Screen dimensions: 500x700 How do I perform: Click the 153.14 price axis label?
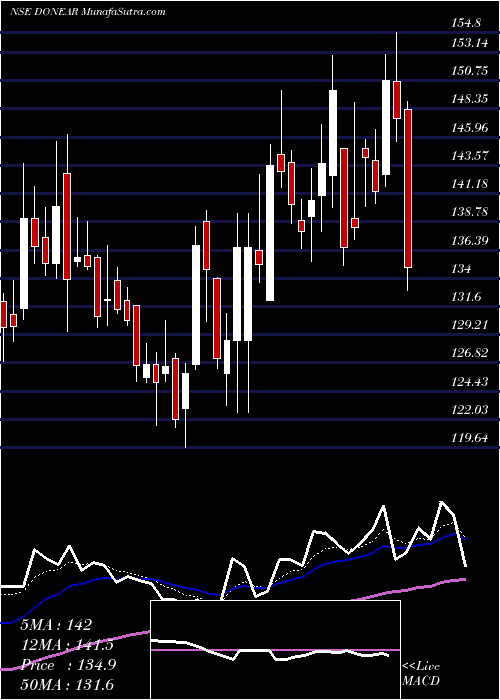click(470, 43)
